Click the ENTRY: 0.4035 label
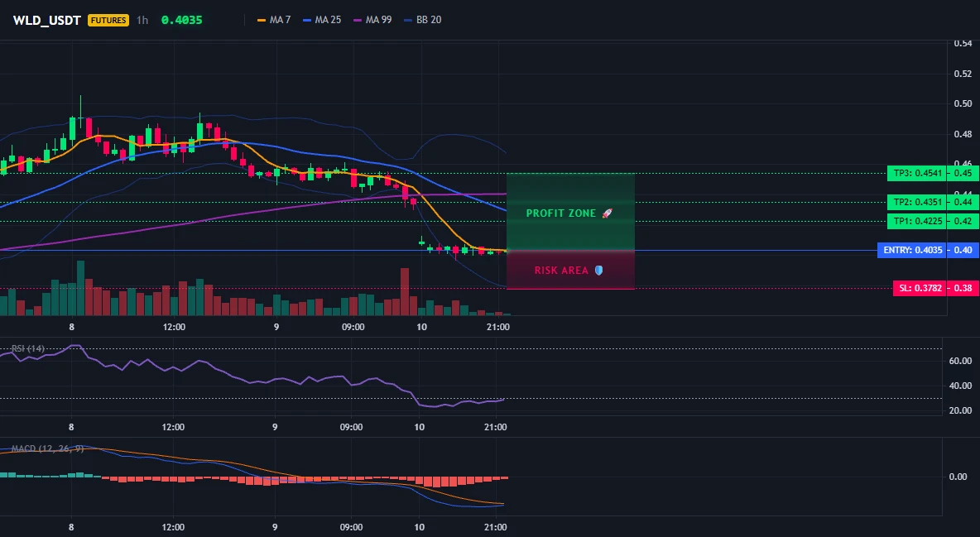 (x=912, y=250)
